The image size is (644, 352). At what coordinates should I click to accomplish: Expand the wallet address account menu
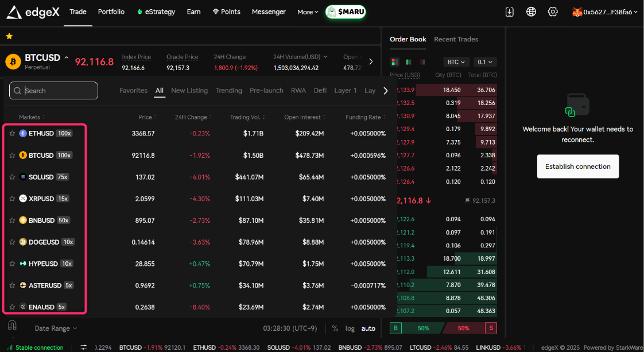click(x=605, y=12)
